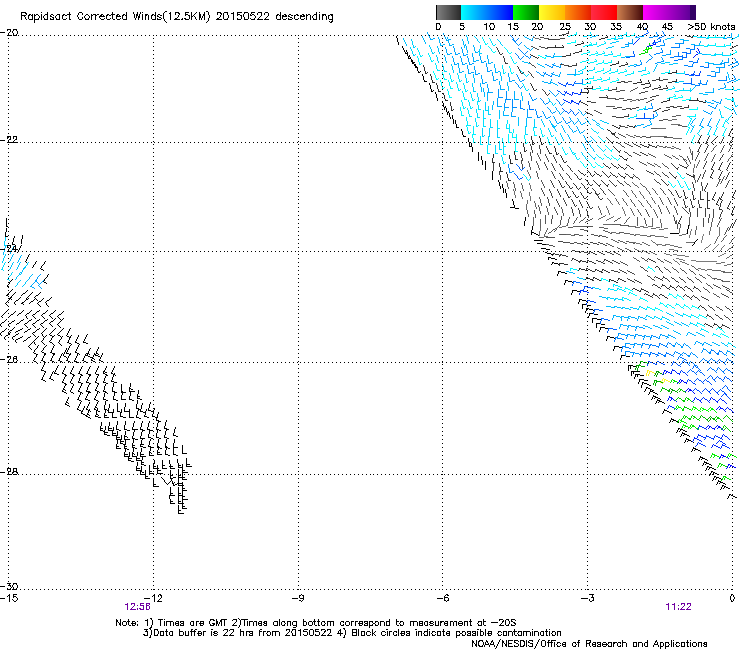
Task: Click the gray 0-5 knots color swatch
Action: coord(448,12)
